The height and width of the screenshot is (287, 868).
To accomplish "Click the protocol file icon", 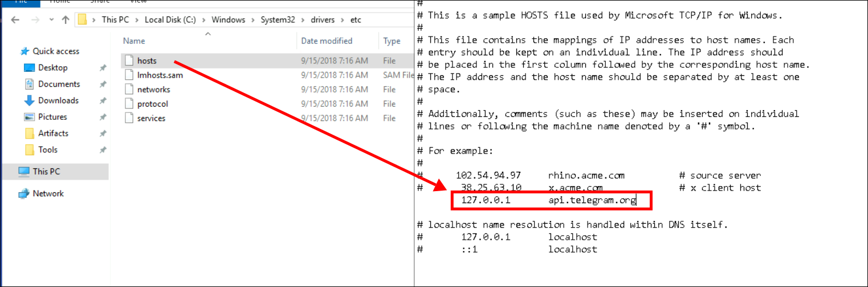I will click(129, 104).
